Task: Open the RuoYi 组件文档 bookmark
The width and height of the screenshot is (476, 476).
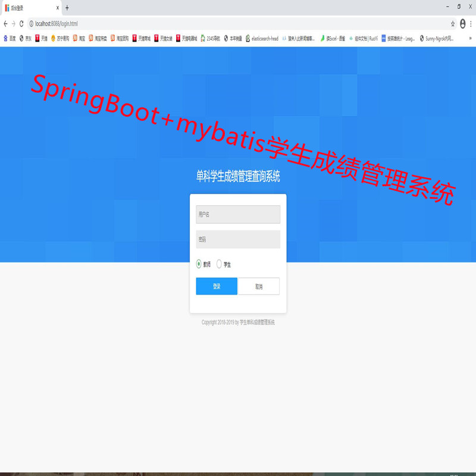Action: coord(364,38)
